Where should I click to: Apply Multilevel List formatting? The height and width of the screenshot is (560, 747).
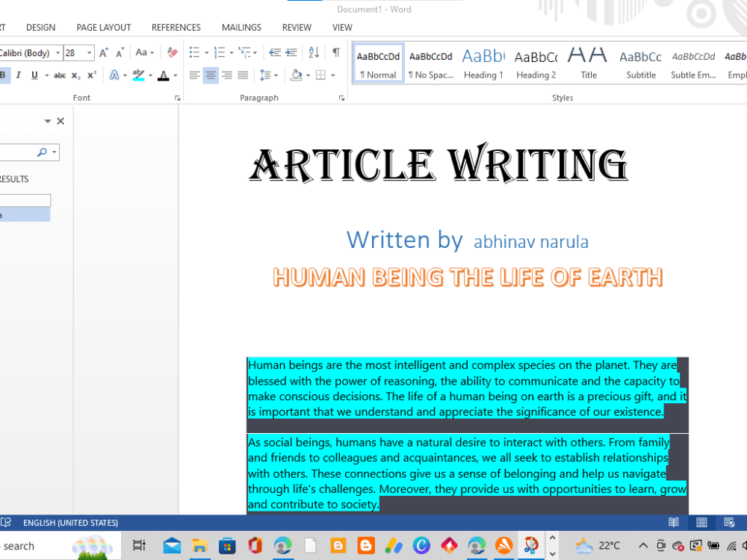tap(244, 52)
